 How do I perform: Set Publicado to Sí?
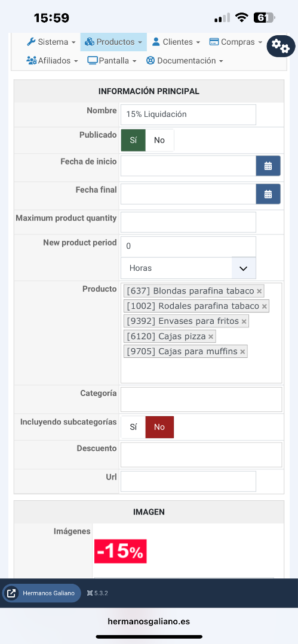click(x=133, y=140)
